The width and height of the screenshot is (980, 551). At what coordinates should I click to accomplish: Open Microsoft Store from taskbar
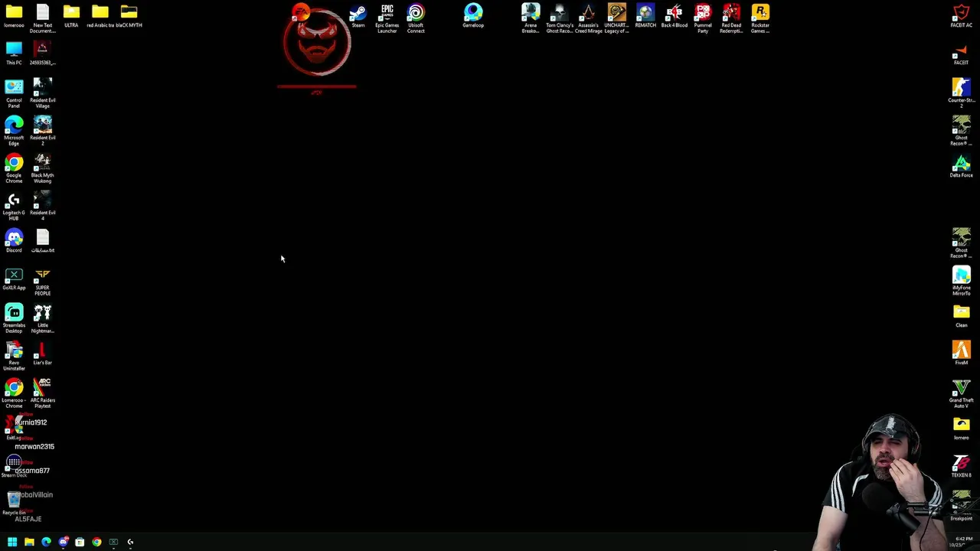tap(80, 542)
